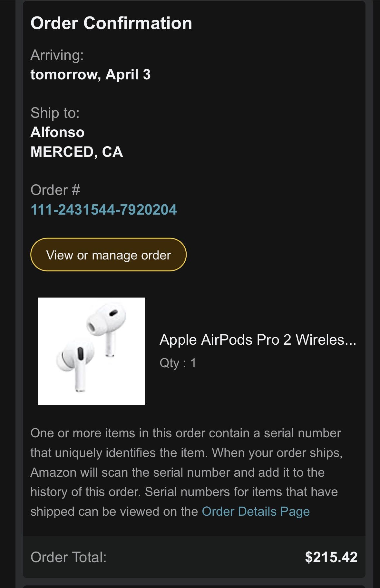Click the Order Confirmation heading

coord(111,23)
